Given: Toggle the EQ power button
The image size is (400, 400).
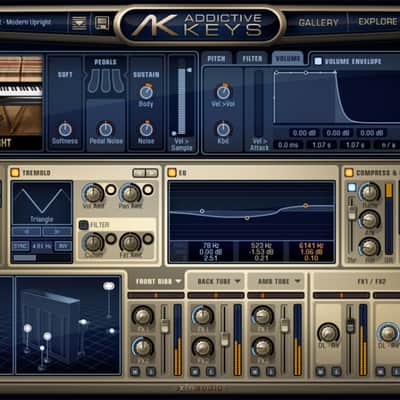Looking at the screenshot, I should [172, 172].
